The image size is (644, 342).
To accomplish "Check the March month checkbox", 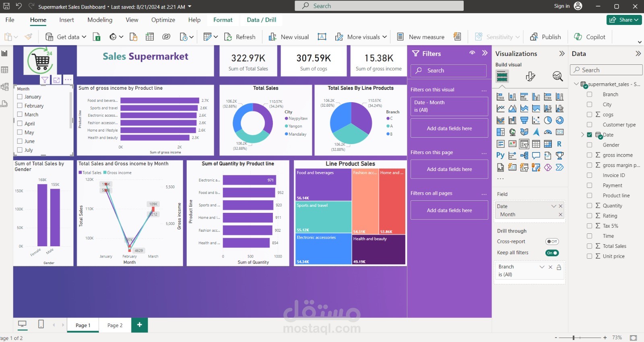I will 20,114.
